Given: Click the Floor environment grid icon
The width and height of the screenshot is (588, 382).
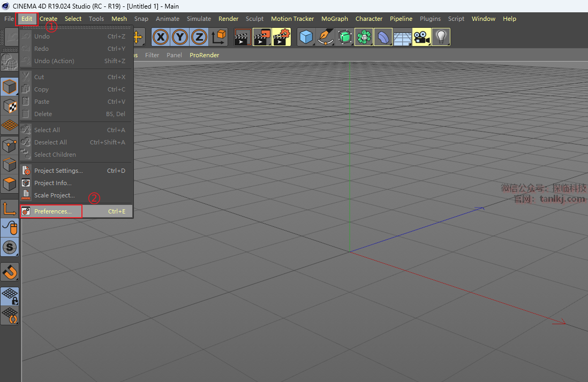Looking at the screenshot, I should (402, 37).
